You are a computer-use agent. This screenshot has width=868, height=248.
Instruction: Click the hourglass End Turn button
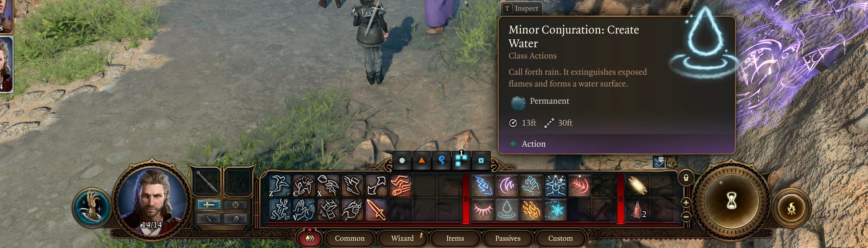pyautogui.click(x=731, y=202)
